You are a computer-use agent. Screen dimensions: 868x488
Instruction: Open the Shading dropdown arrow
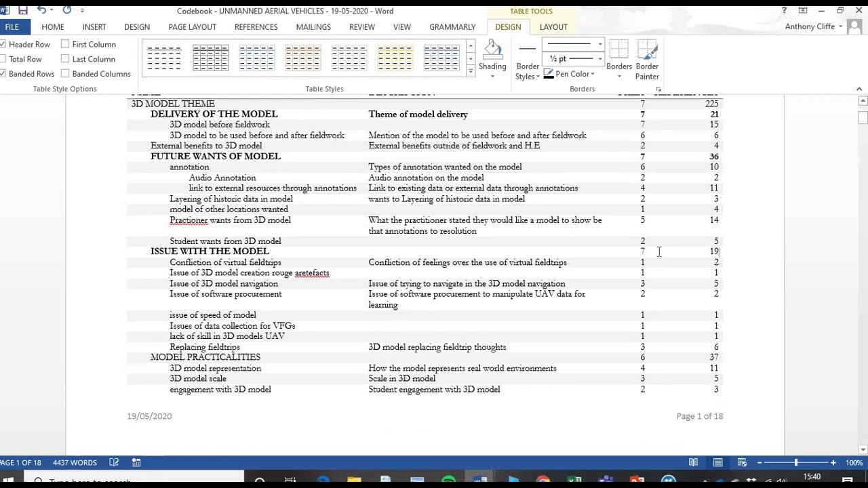492,76
